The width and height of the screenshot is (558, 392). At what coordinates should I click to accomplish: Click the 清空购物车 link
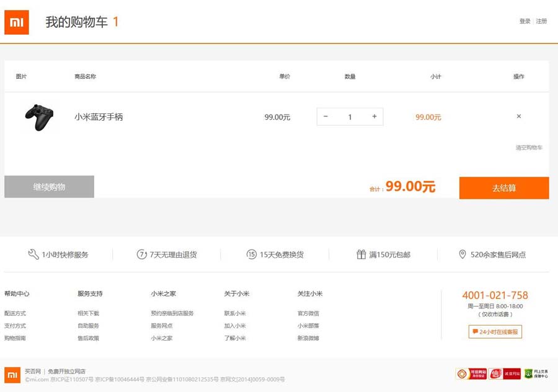(x=529, y=147)
